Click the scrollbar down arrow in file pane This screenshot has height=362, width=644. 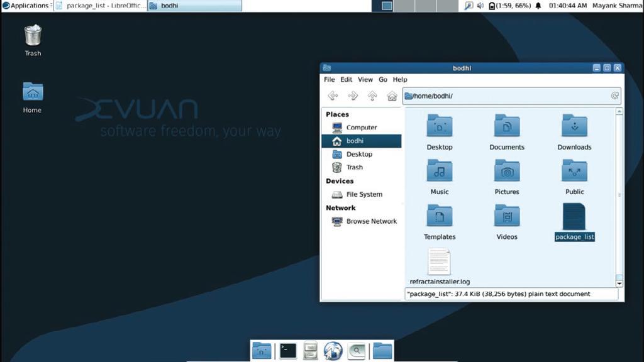619,283
